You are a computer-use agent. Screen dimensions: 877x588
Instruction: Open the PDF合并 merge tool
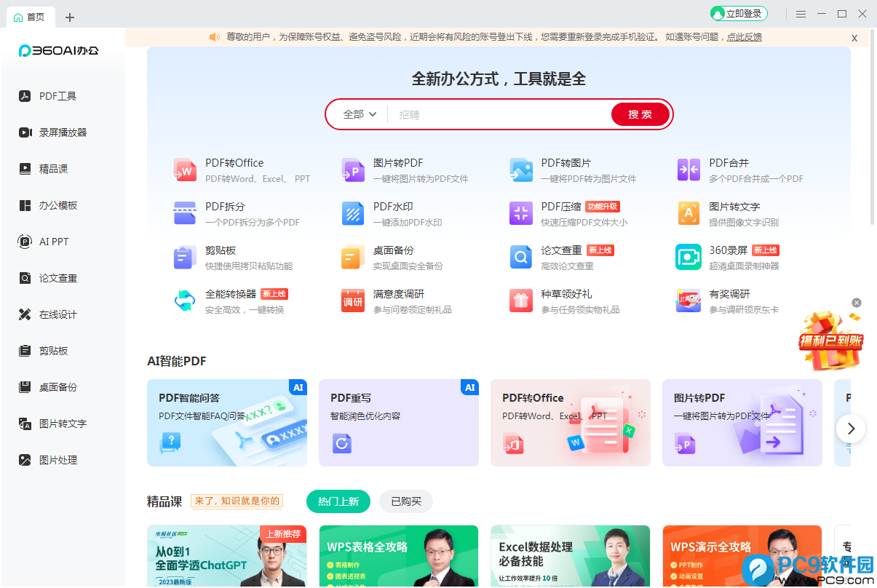688,170
